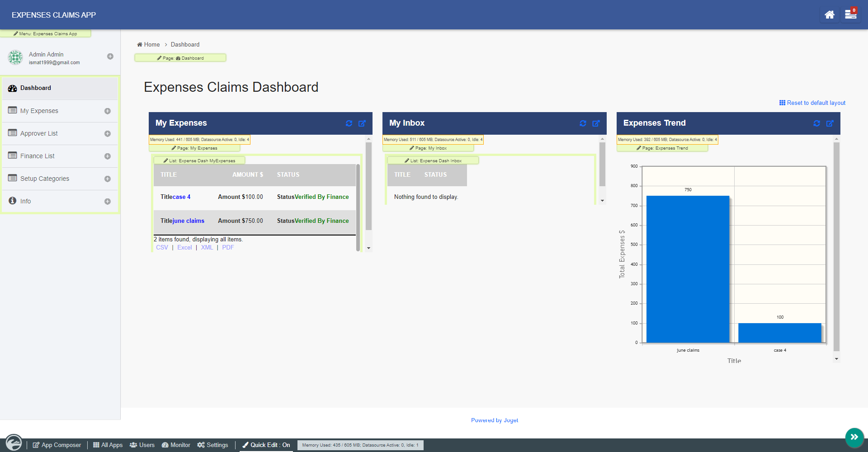The image size is (868, 452).
Task: Open App Composer from admin bar
Action: [57, 445]
